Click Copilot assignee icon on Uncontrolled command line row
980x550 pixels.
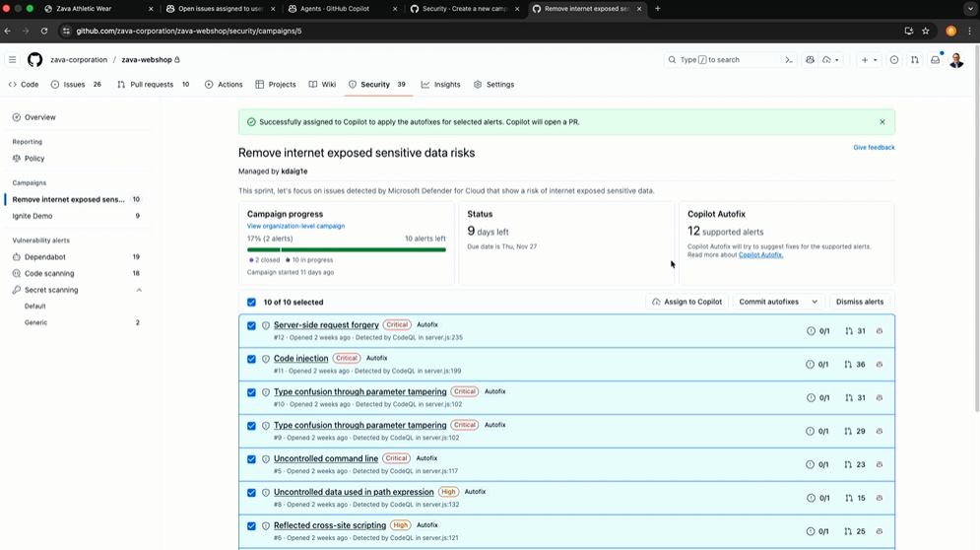coord(880,464)
